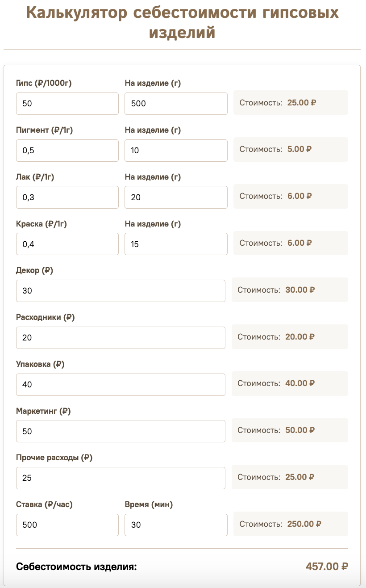Edit the Лак price field showing 0,3
This screenshot has height=588, width=366.
(67, 197)
